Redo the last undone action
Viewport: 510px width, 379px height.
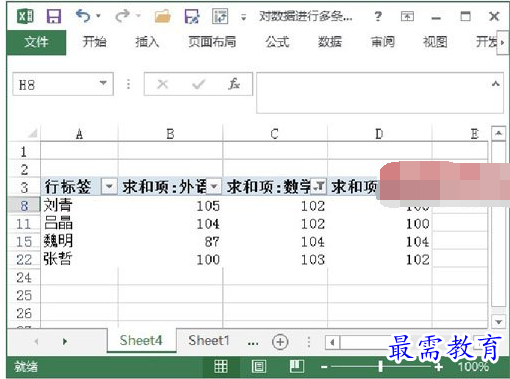[x=122, y=16]
